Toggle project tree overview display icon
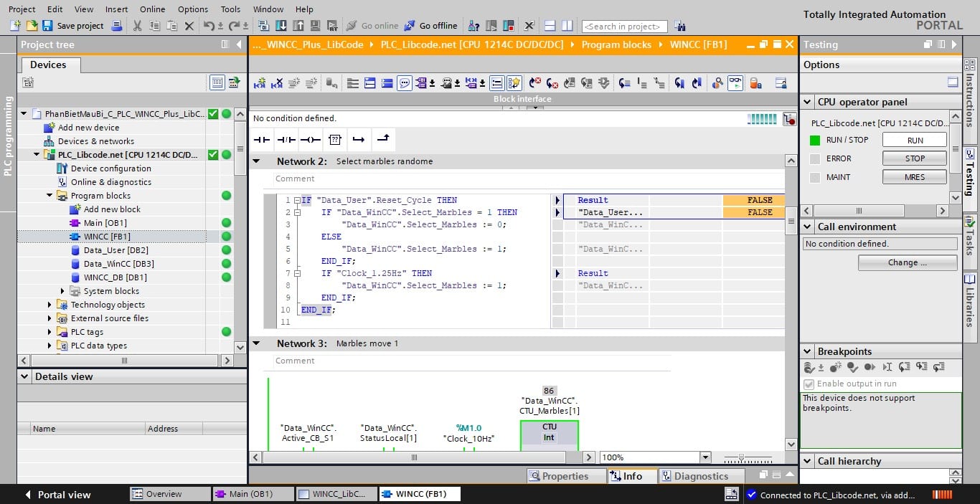The width and height of the screenshot is (980, 504). [x=217, y=82]
